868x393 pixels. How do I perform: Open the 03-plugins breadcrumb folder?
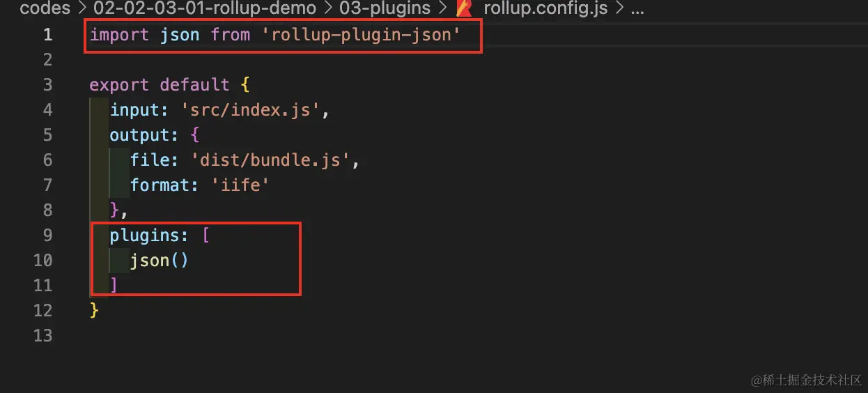385,9
